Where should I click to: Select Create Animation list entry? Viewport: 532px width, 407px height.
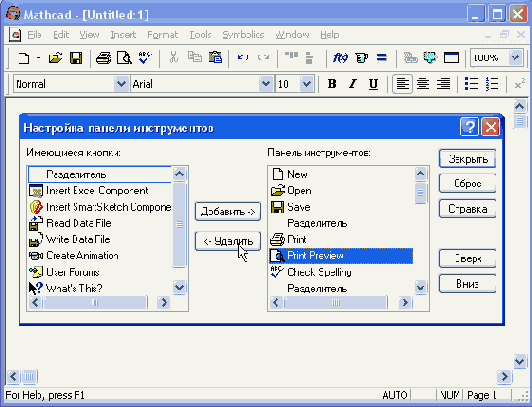pos(100,256)
